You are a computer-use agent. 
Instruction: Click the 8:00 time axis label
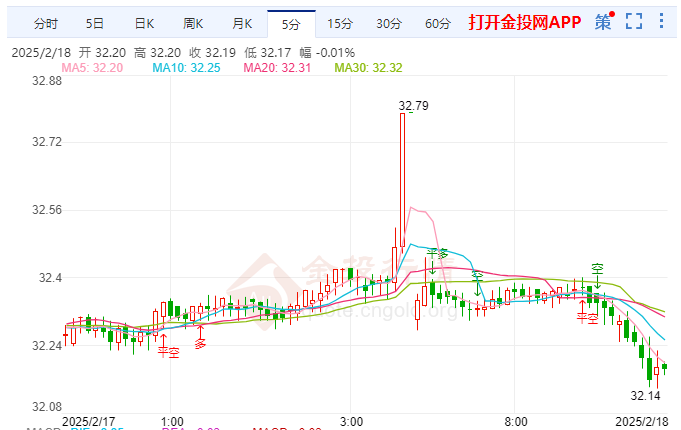click(x=516, y=421)
